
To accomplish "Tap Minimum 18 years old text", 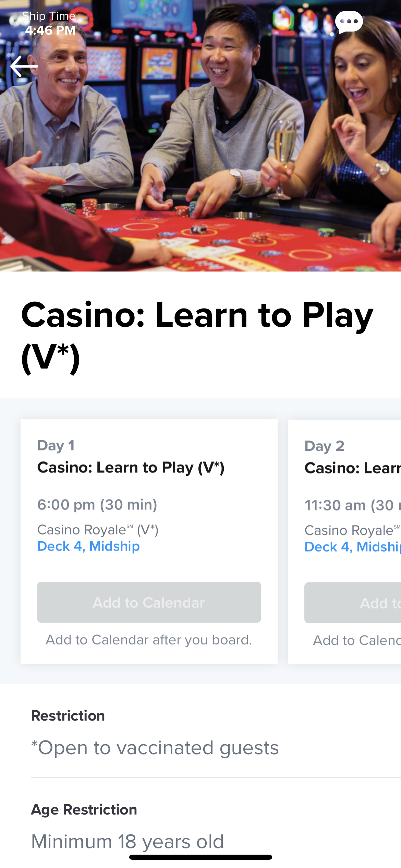I will 127,842.
